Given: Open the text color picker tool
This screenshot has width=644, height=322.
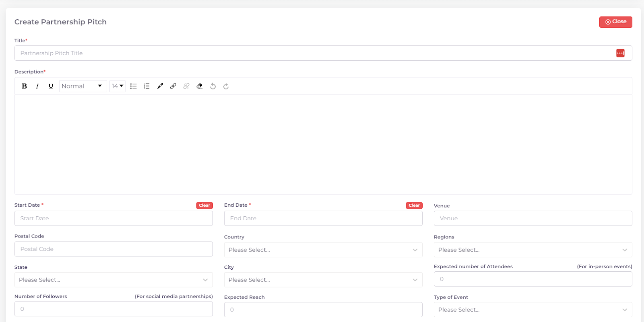Looking at the screenshot, I should point(160,86).
